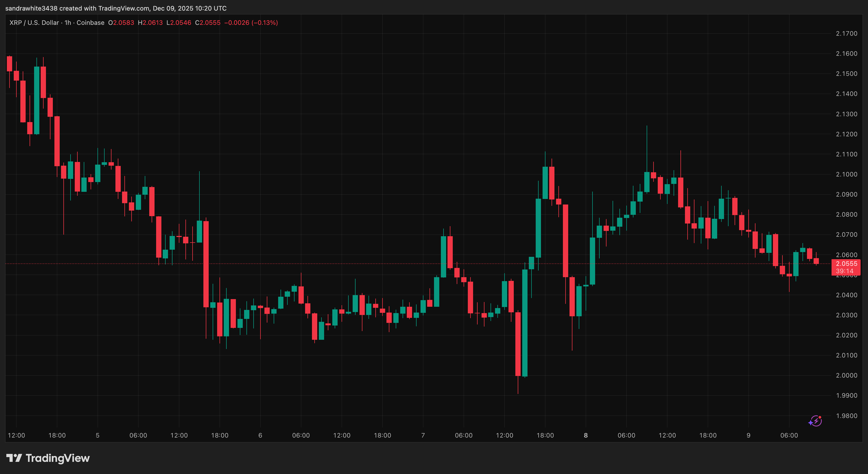The height and width of the screenshot is (474, 868).
Task: Toggle the change percentage −0.13% readout
Action: pos(265,22)
